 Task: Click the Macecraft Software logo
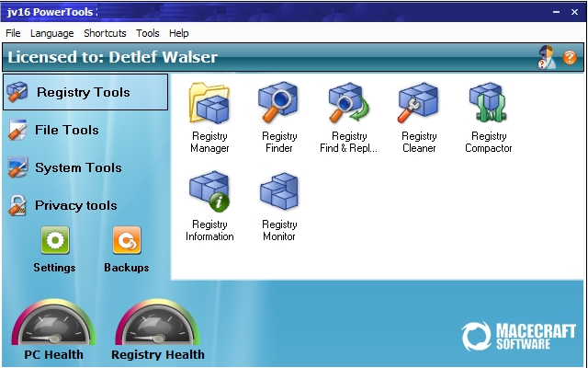518,336
